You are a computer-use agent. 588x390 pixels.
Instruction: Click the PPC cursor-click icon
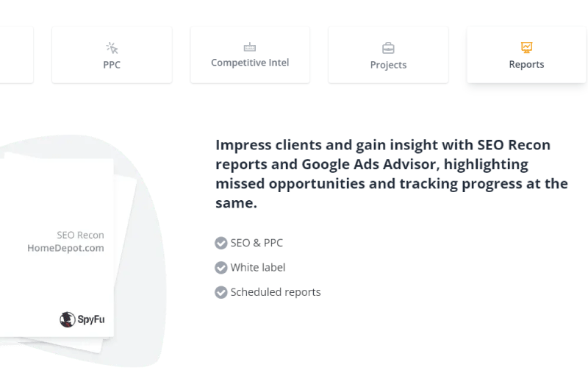coord(112,48)
